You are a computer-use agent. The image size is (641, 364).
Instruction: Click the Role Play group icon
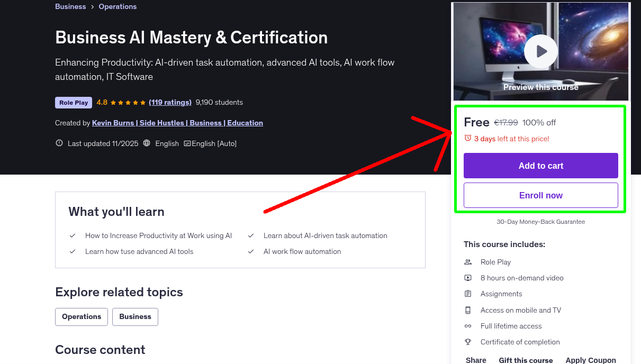click(468, 262)
